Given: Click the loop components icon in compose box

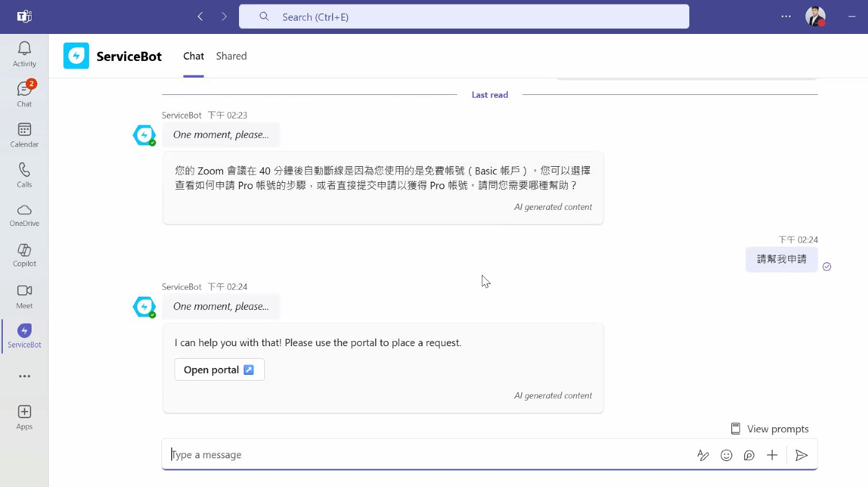Looking at the screenshot, I should (749, 455).
